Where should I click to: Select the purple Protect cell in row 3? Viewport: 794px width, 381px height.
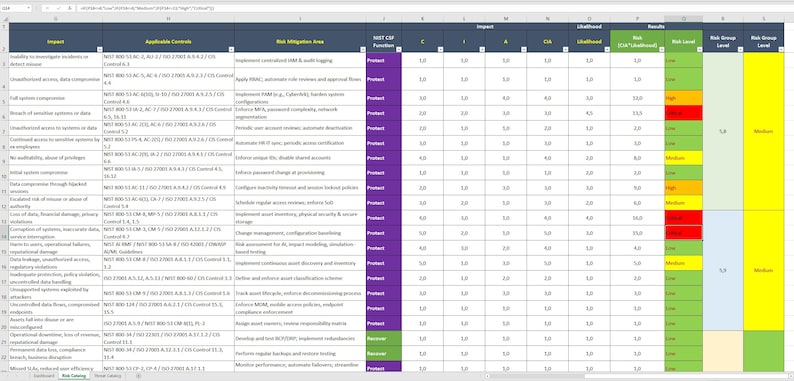click(x=384, y=60)
